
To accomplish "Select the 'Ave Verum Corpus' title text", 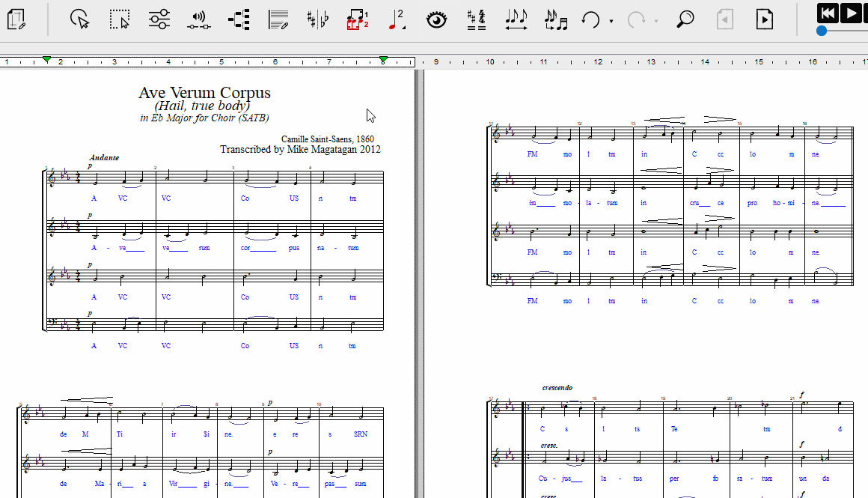I will point(204,93).
